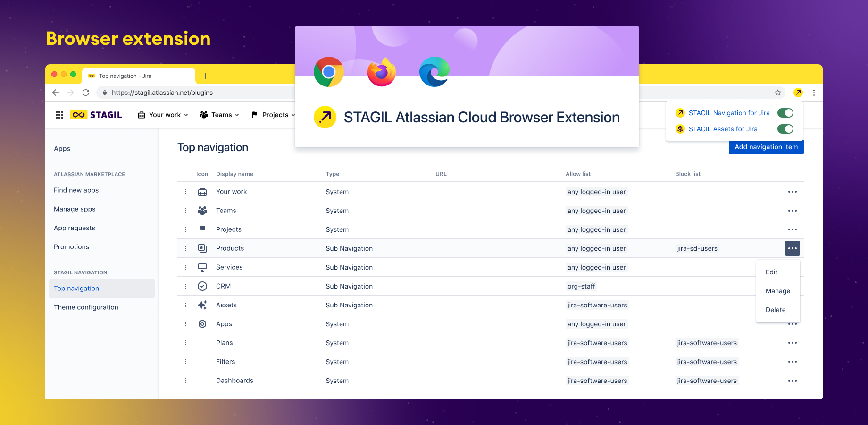The image size is (868, 425).
Task: Reload the page with the refresh icon
Action: click(x=86, y=93)
